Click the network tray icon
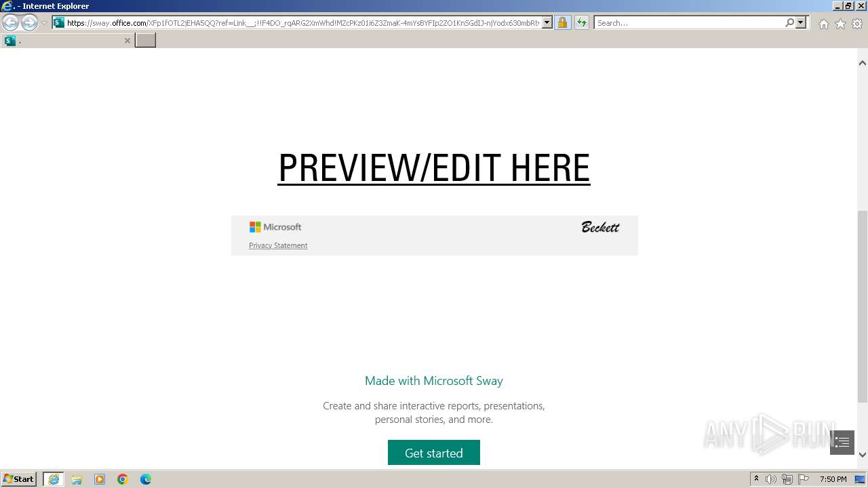Screen dimensions: 868x488 (787, 479)
